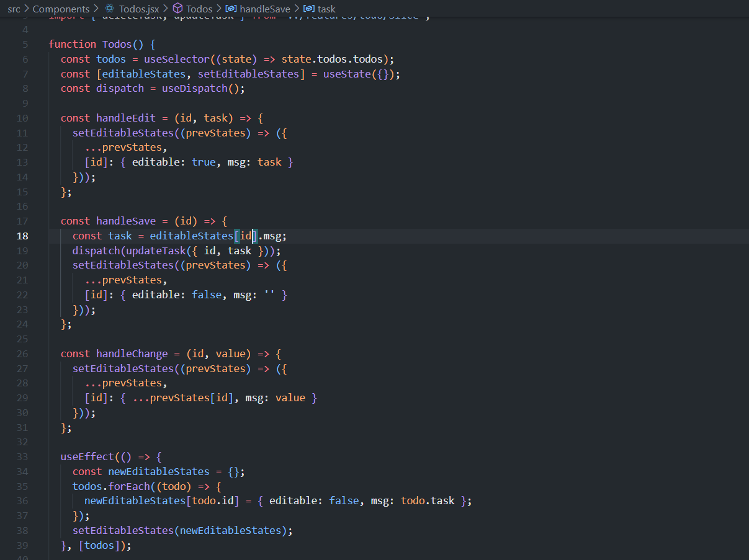Click the symbol icon before handleSave breadcrumb
This screenshot has width=749, height=560.
[230, 9]
